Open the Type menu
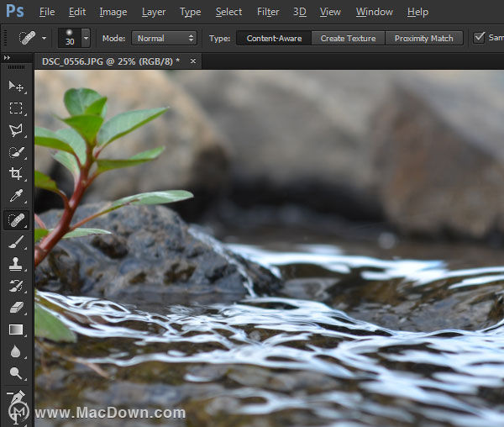504x427 pixels. pos(191,12)
